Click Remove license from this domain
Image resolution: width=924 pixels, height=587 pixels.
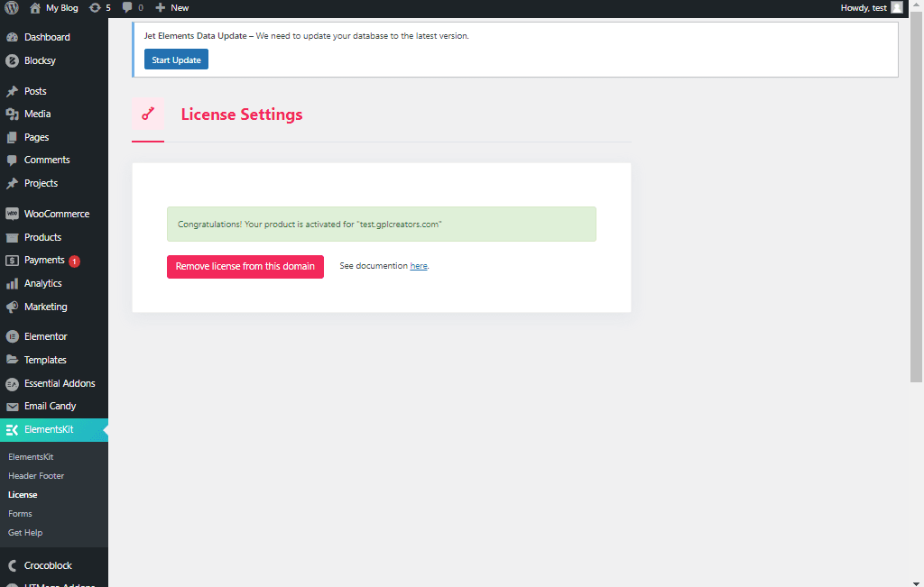point(245,267)
